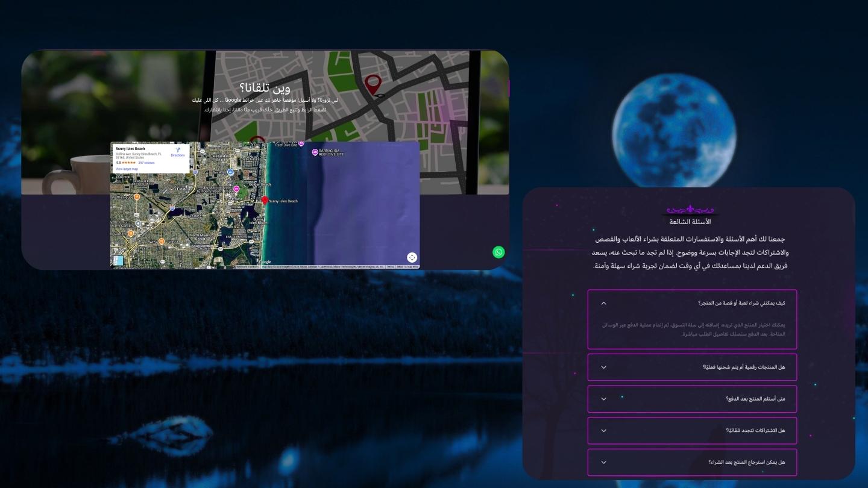The height and width of the screenshot is (488, 868).
Task: Expand the digital or shipped products question
Action: pyautogui.click(x=603, y=368)
